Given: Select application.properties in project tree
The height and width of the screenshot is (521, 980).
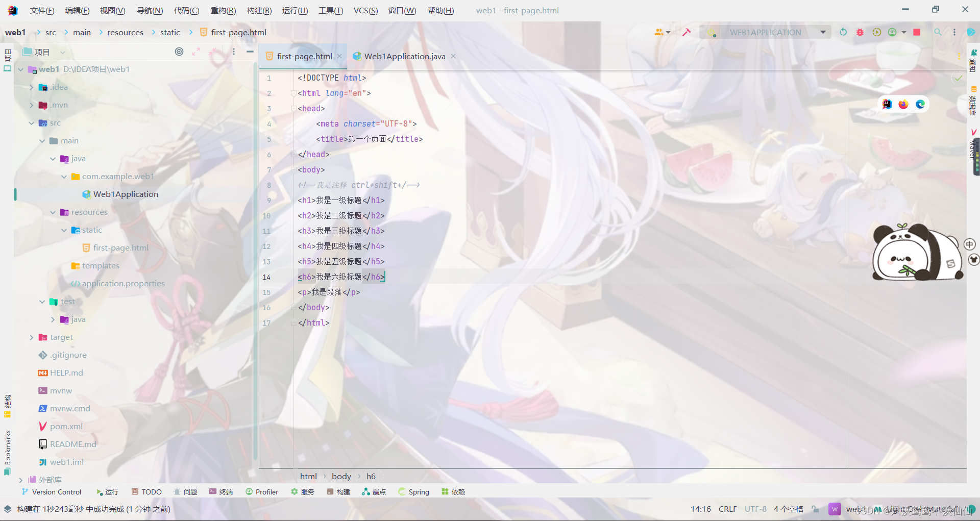Looking at the screenshot, I should point(123,284).
